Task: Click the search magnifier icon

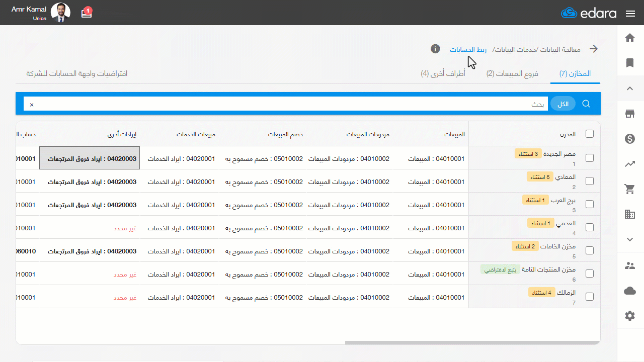Action: [x=586, y=104]
